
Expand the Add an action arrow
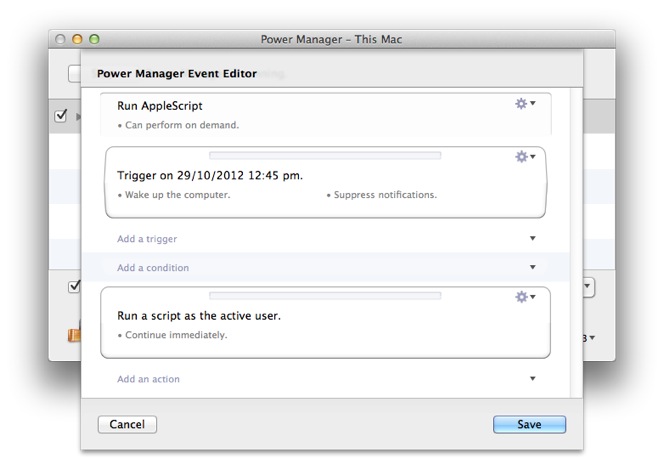532,379
